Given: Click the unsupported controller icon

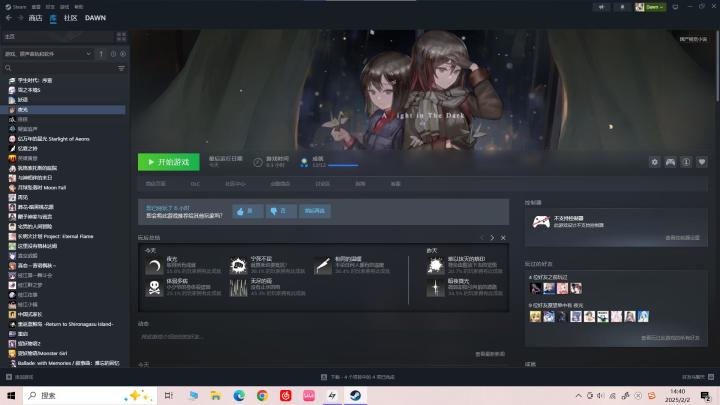Looking at the screenshot, I should click(541, 222).
